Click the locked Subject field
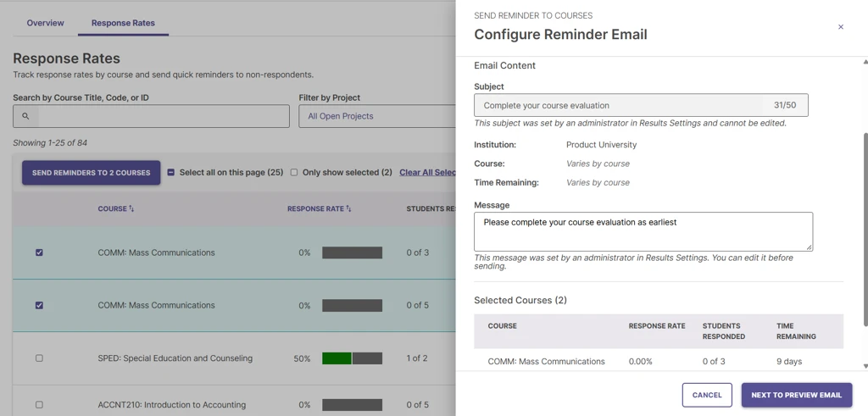868x416 pixels. [x=641, y=105]
